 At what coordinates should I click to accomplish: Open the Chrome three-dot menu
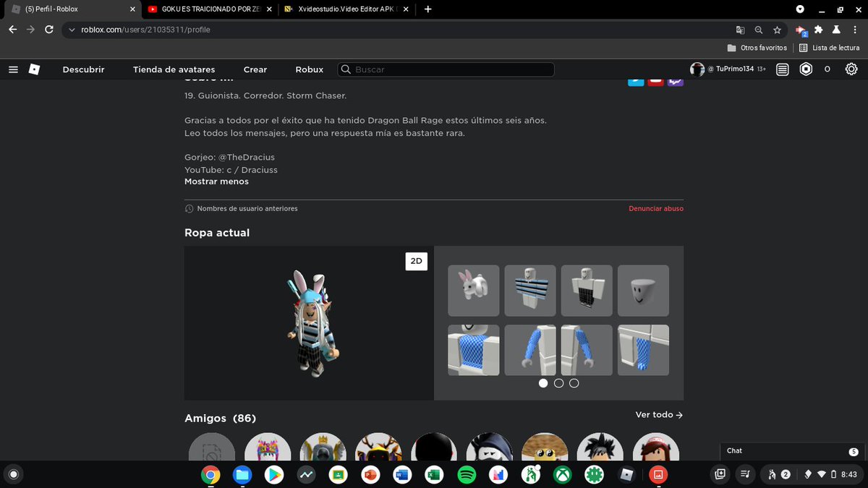(854, 30)
